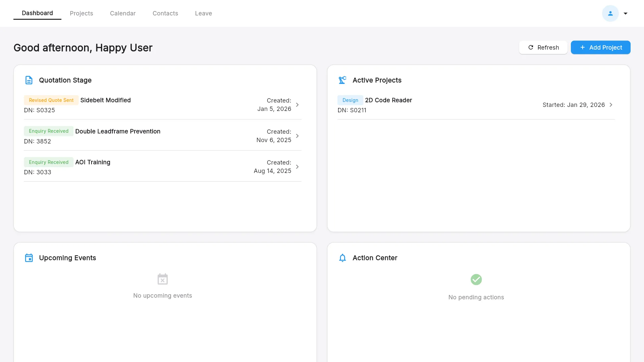Click the green checkmark in Action Center

[476, 279]
